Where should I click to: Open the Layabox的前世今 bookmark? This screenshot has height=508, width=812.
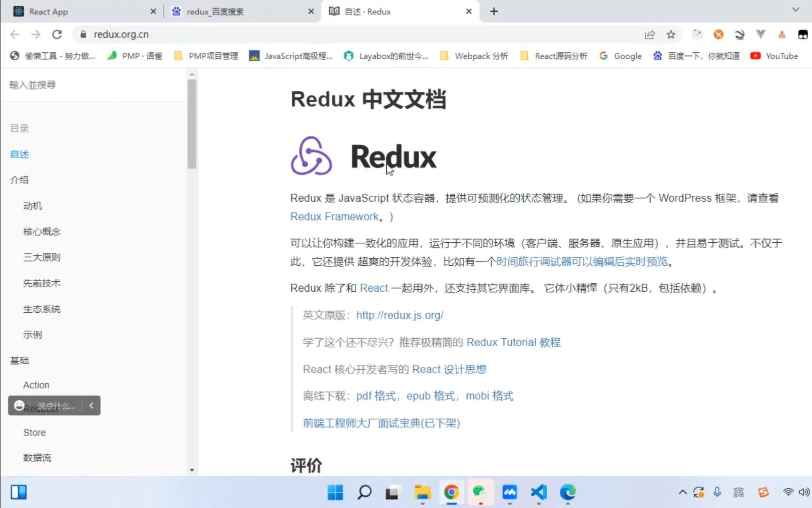tap(386, 56)
